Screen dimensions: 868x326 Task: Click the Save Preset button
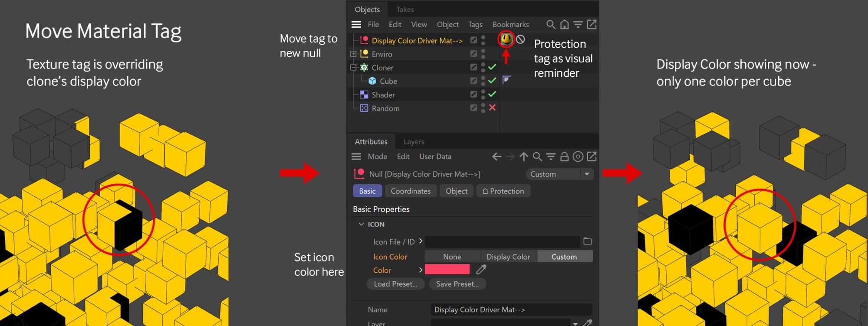click(x=457, y=284)
